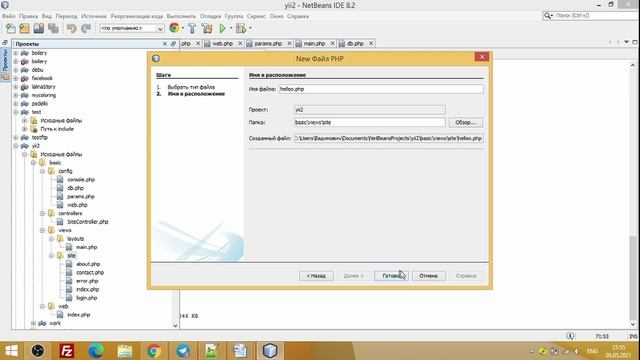This screenshot has height=360, width=640.
Task: Click the file name field containing helloo.php
Action: tap(381, 89)
